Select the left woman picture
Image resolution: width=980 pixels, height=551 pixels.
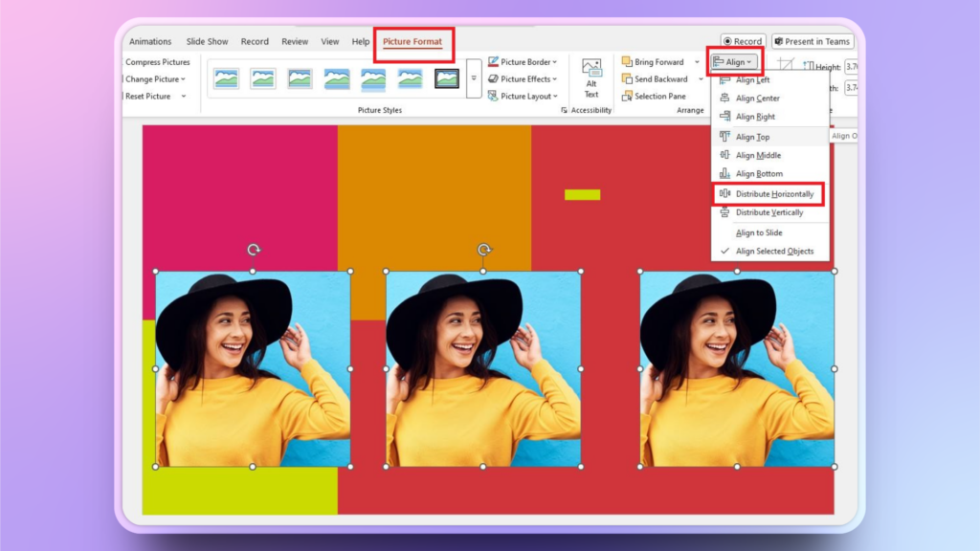(x=253, y=368)
